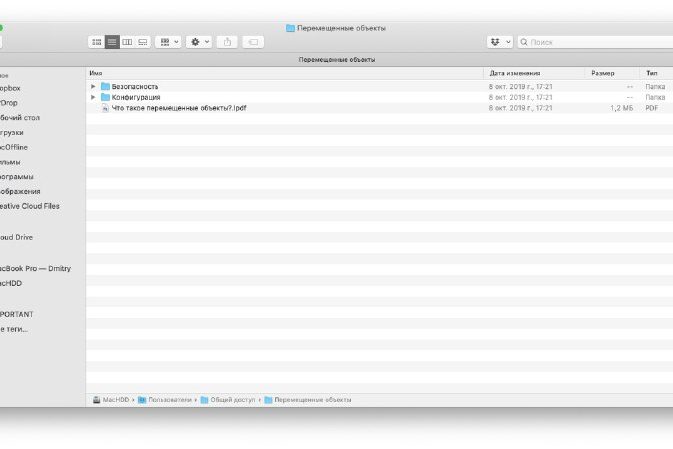The height and width of the screenshot is (449, 673).
Task: Open Загрузки in the sidebar
Action: 12,133
